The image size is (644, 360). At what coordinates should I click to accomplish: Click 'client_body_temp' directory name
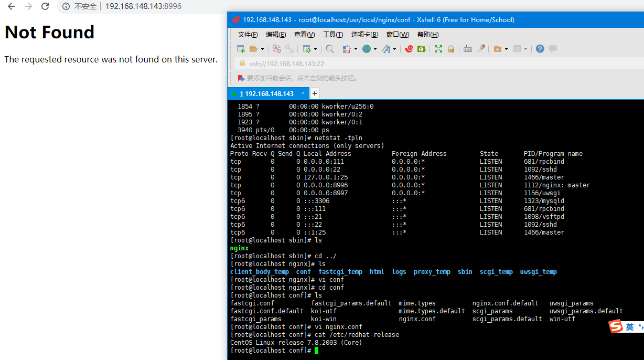pyautogui.click(x=260, y=272)
